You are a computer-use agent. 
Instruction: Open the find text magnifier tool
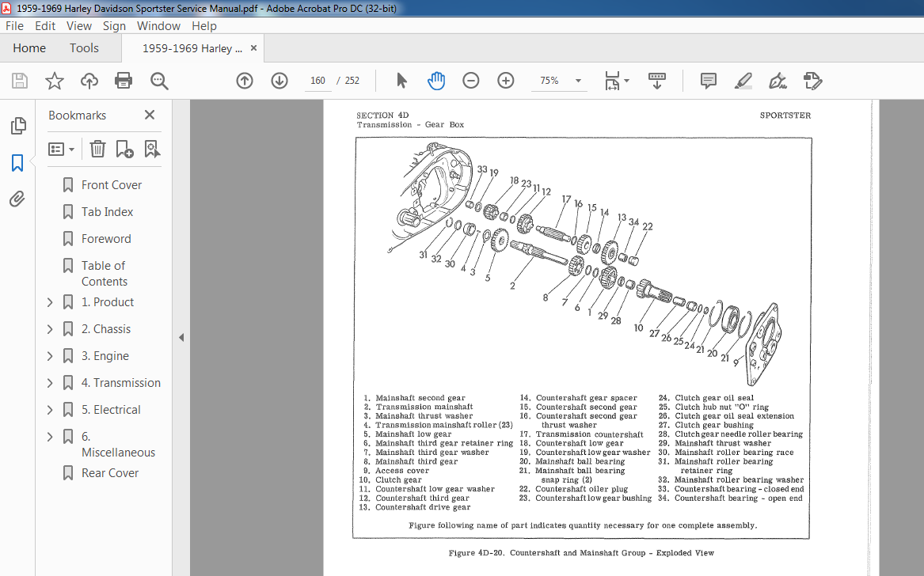159,81
